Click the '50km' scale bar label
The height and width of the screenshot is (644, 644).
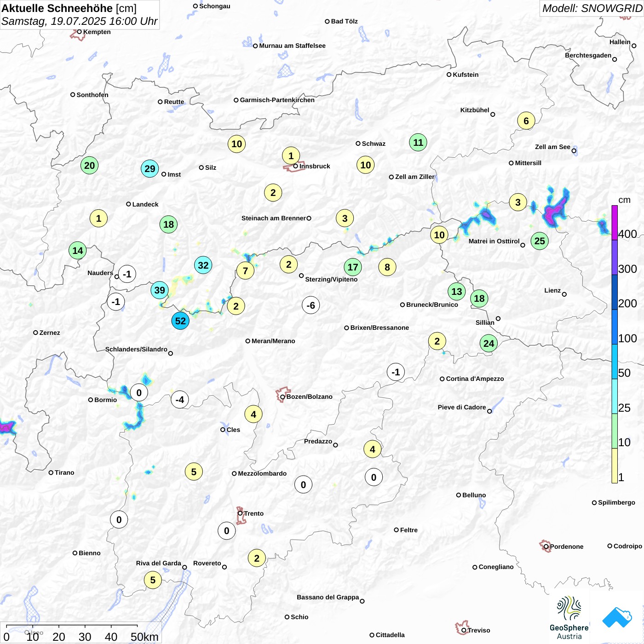point(144,637)
